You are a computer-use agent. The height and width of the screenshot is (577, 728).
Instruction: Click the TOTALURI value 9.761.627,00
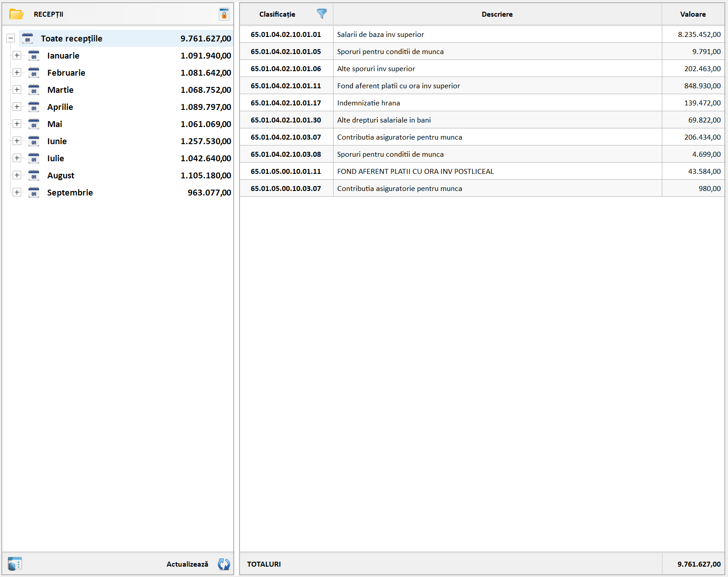pyautogui.click(x=699, y=564)
